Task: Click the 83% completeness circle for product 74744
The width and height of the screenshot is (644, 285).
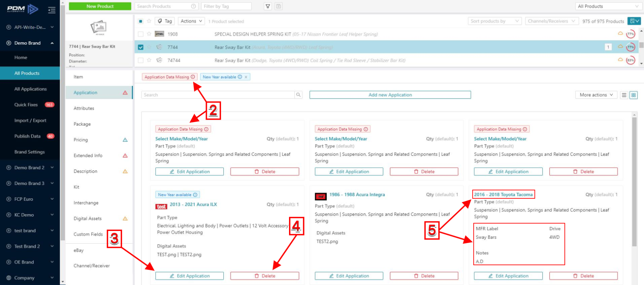Action: (630, 60)
